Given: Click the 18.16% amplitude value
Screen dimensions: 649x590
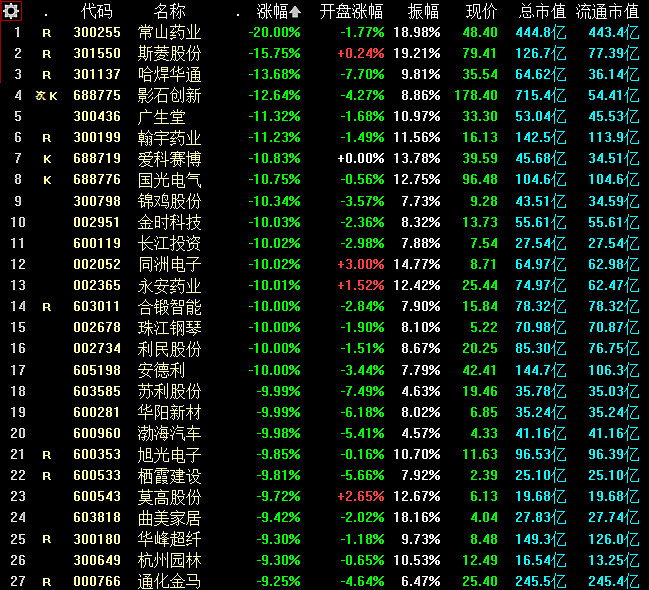Looking at the screenshot, I should [417, 518].
